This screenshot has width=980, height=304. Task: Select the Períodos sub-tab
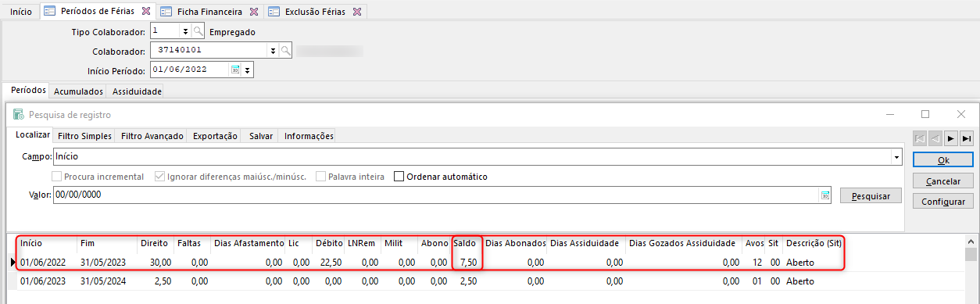tap(28, 91)
